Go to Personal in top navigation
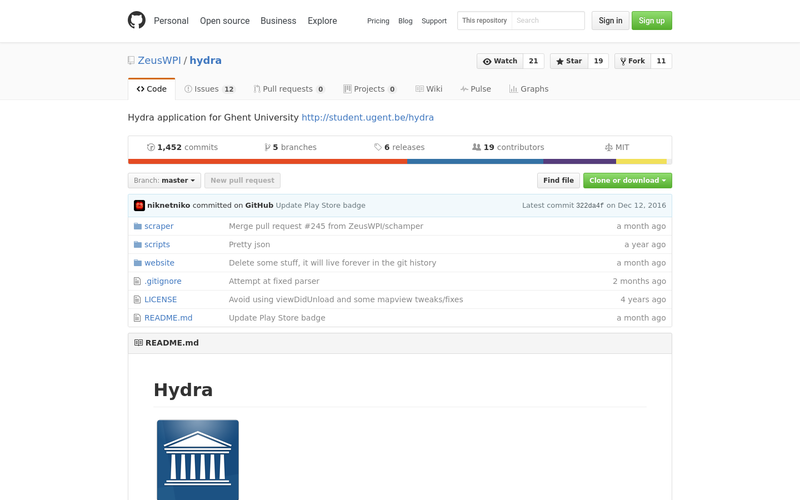The image size is (800, 500). coord(171,21)
